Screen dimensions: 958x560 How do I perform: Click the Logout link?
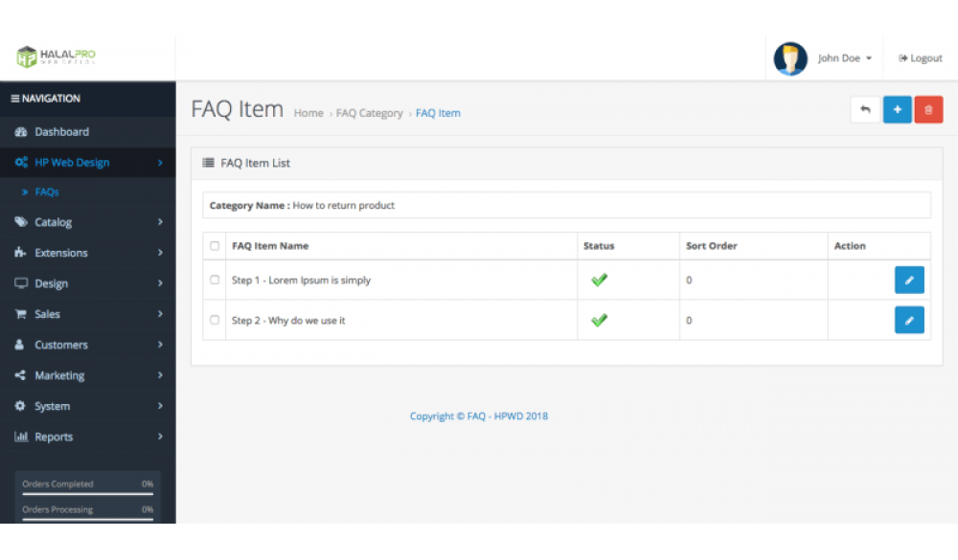click(x=921, y=58)
